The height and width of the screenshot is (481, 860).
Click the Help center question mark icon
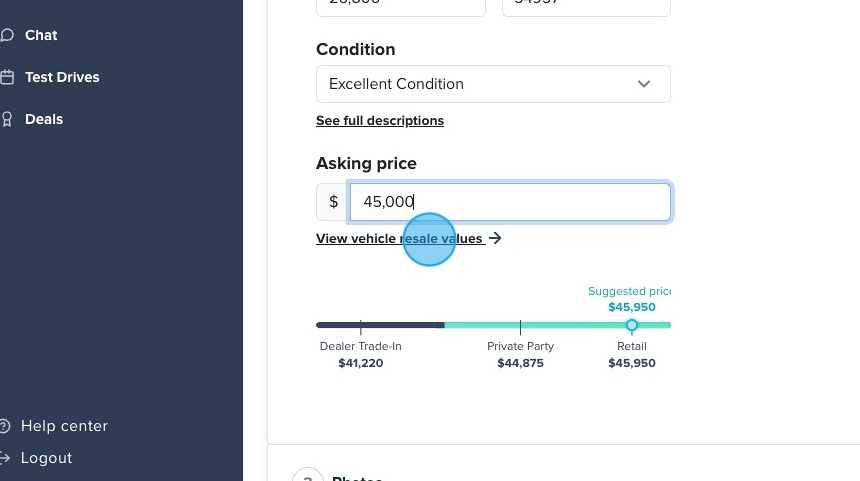[6, 426]
